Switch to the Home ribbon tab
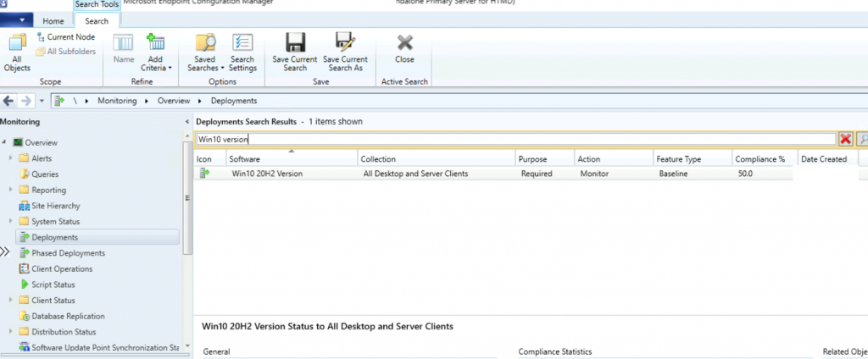868x359 pixels. coord(53,21)
